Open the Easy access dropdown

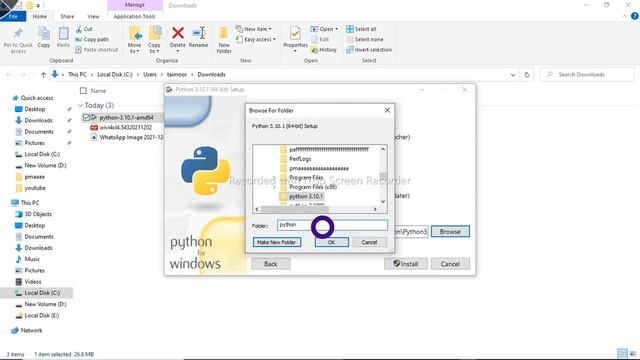point(256,40)
